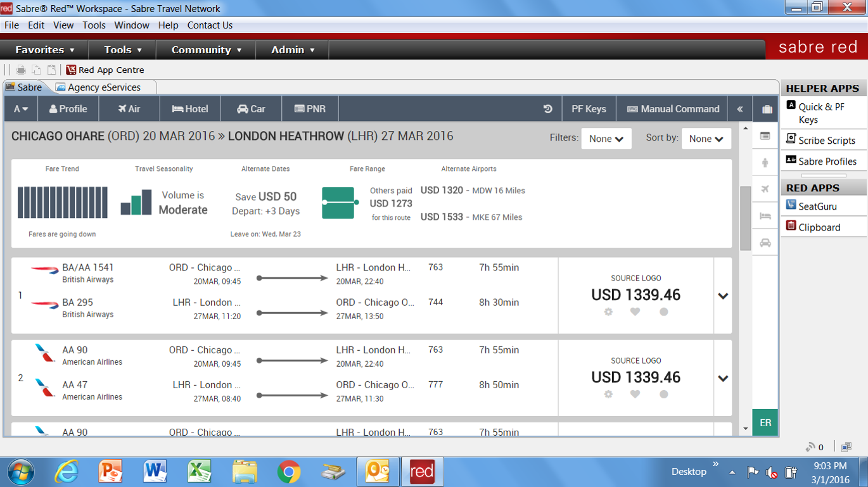The image size is (868, 487).
Task: Click the car icon in side strip
Action: coord(765,243)
